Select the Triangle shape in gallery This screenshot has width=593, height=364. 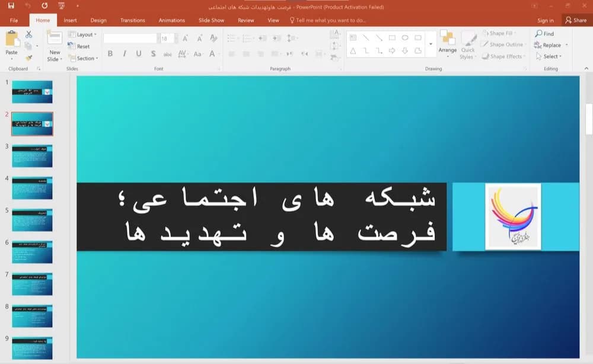click(x=353, y=50)
